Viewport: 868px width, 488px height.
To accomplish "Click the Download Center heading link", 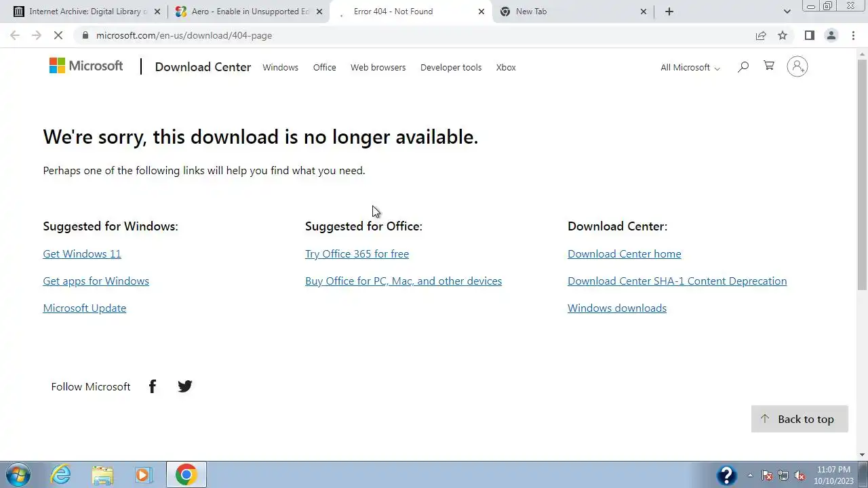I will 203,66.
